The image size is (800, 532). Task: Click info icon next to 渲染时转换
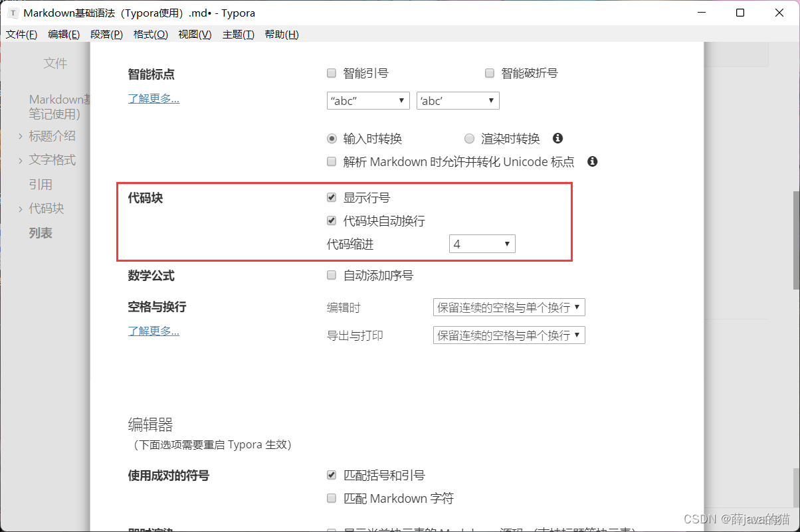(x=558, y=138)
